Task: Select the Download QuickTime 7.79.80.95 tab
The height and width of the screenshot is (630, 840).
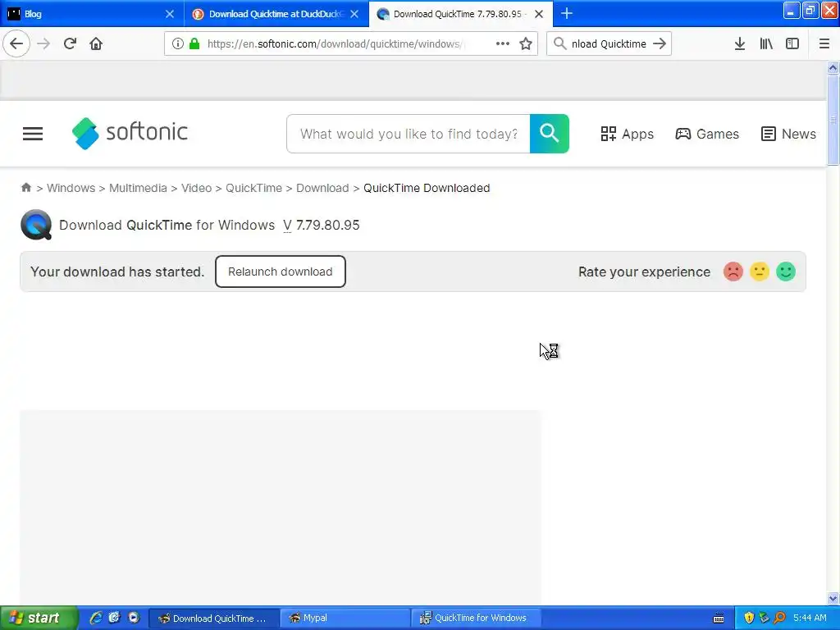Action: [461, 13]
